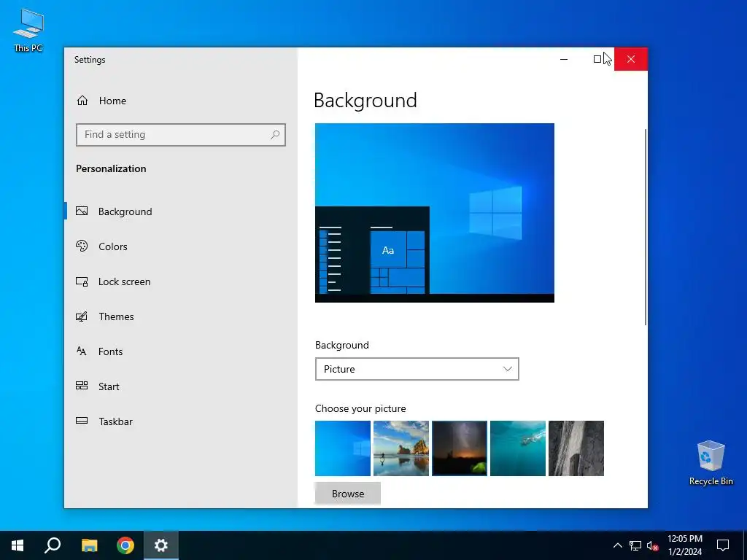Image resolution: width=747 pixels, height=560 pixels.
Task: Click the muted volume tray icon
Action: [653, 545]
